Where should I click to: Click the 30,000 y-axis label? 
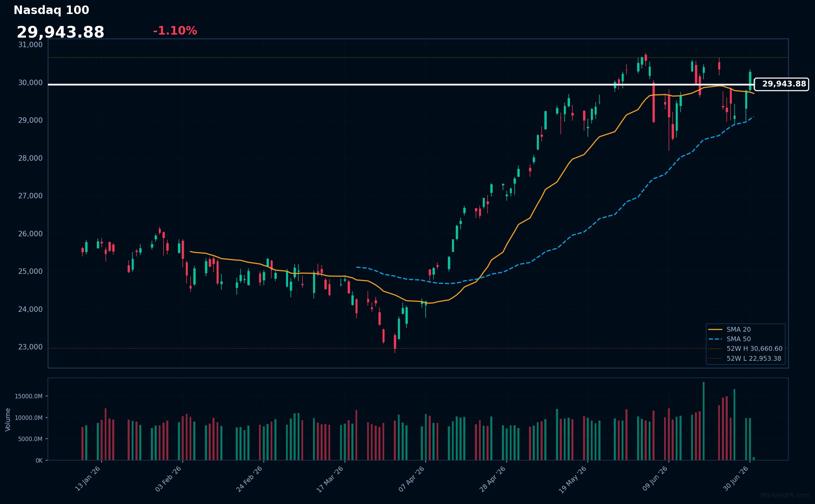[30, 82]
